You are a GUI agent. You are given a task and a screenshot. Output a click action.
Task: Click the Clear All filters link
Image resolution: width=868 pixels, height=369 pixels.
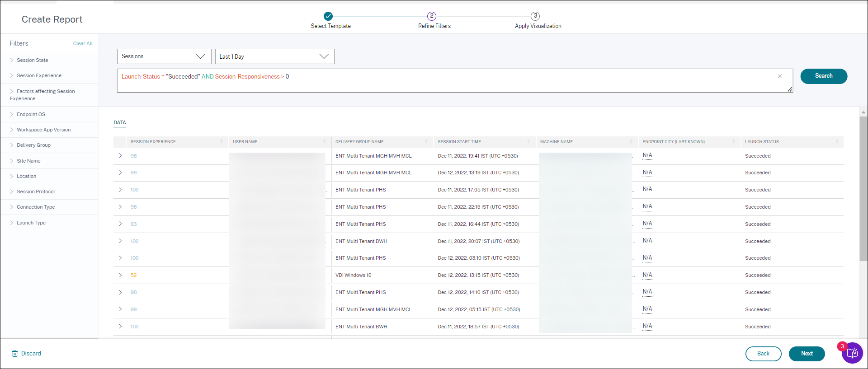(83, 43)
